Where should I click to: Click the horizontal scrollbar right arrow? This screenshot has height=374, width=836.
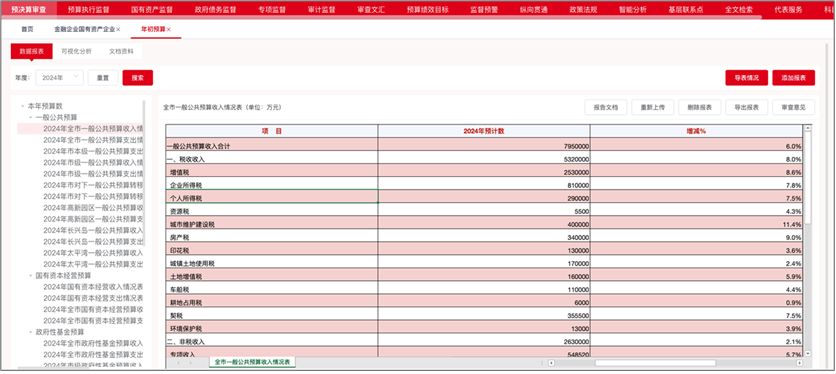pyautogui.click(x=799, y=363)
